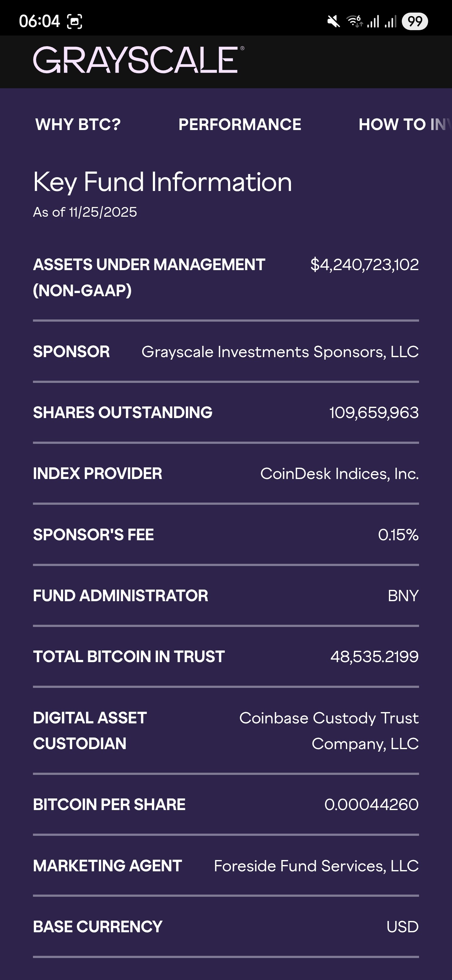Image resolution: width=452 pixels, height=980 pixels.
Task: Tap the second cellular signal bars icon
Action: (x=391, y=21)
